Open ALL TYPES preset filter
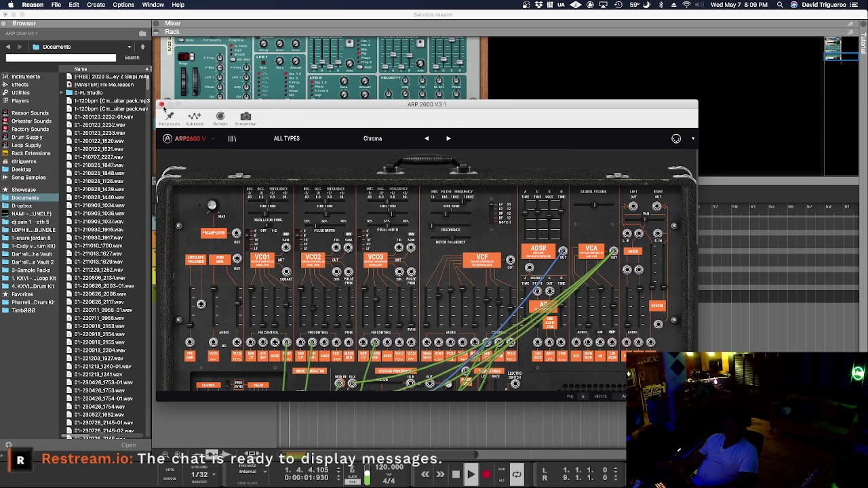The height and width of the screenshot is (488, 868). click(286, 138)
